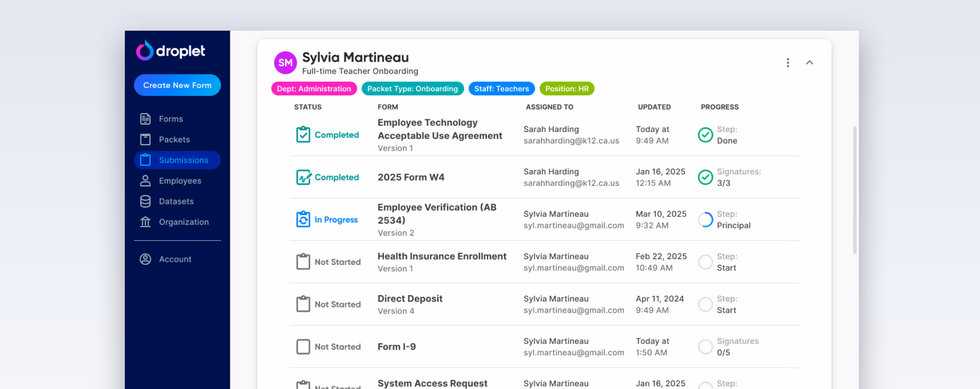Click In Progress status label
Viewport: 980px width, 389px height.
coord(336,219)
